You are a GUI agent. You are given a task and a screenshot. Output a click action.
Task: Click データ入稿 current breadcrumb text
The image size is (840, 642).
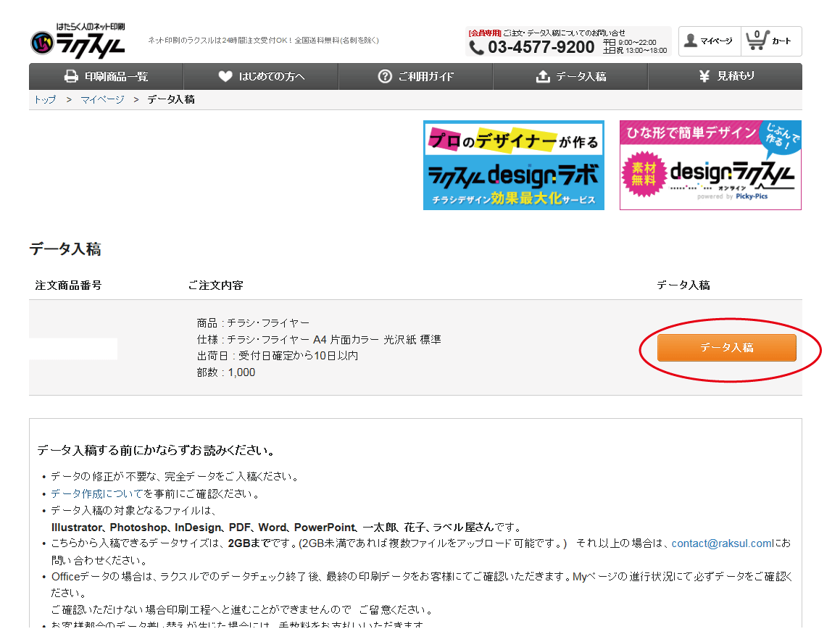pos(171,99)
